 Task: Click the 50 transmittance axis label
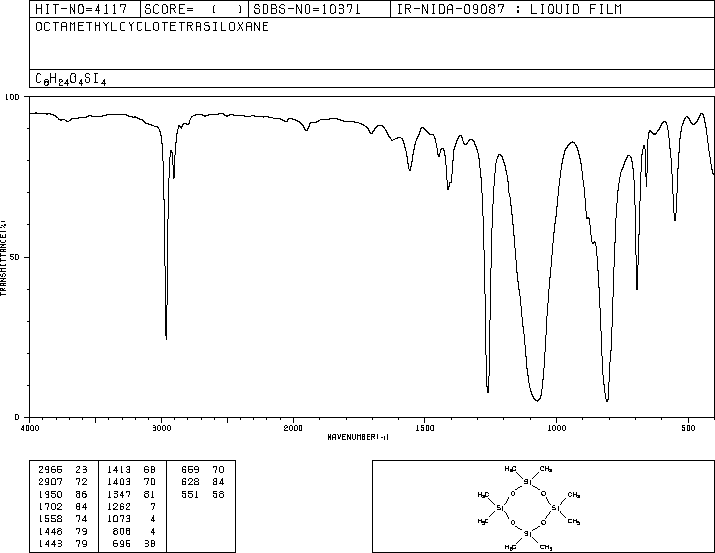15,257
